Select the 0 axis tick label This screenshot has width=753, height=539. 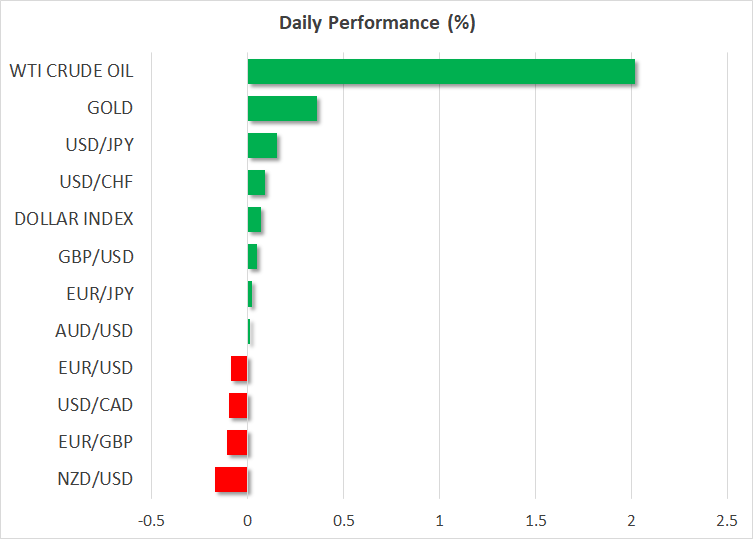[x=247, y=522]
